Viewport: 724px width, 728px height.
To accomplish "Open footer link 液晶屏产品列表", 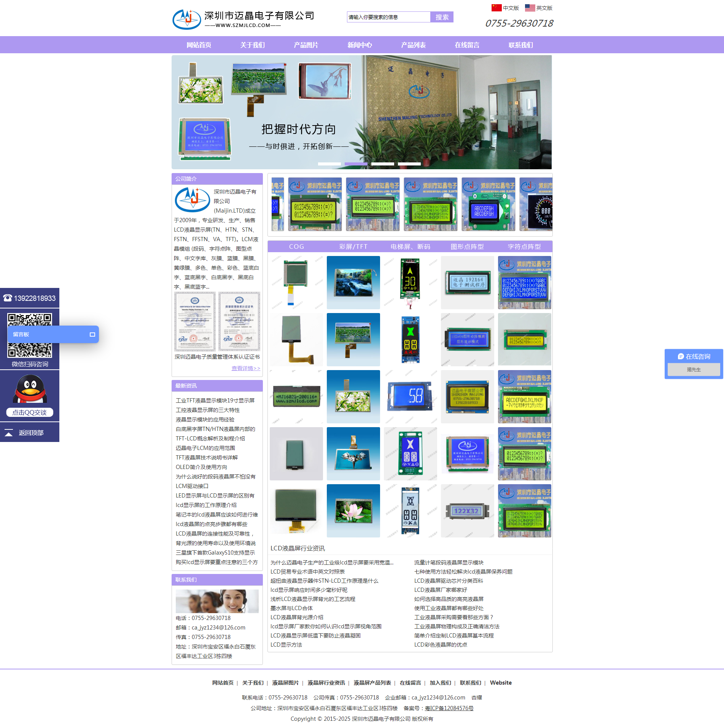I will (x=372, y=683).
